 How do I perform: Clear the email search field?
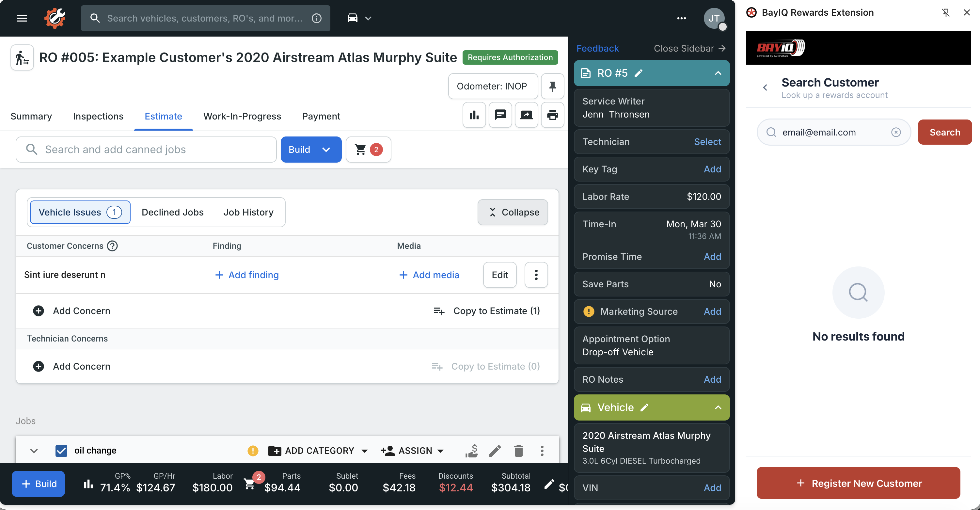coord(896,132)
